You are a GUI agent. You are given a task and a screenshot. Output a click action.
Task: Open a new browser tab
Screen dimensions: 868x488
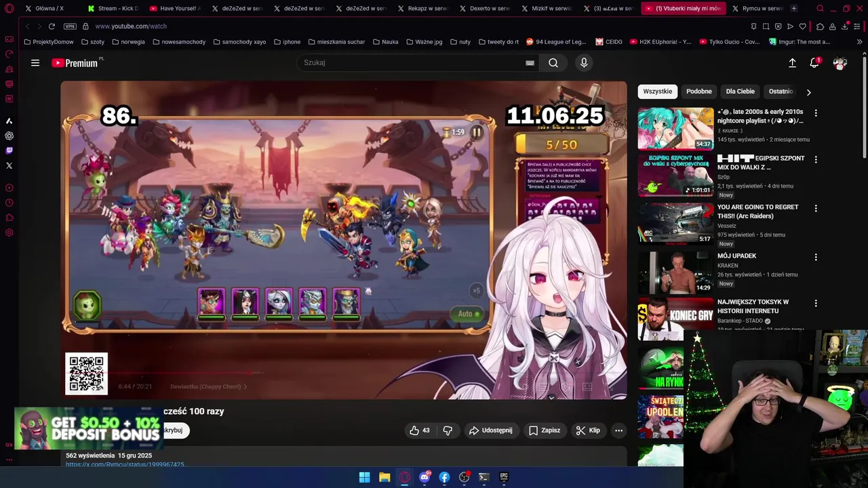tap(794, 9)
